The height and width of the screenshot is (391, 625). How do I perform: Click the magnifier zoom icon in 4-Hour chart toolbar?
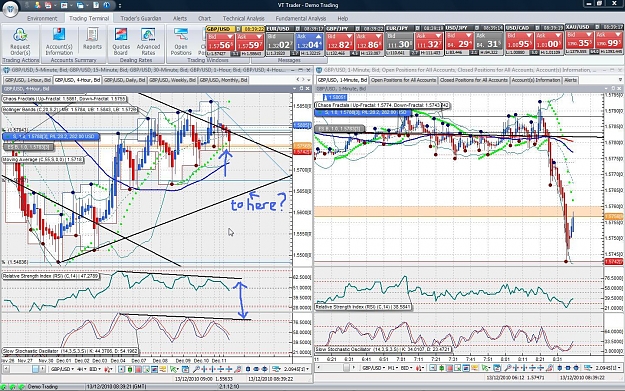[196, 369]
